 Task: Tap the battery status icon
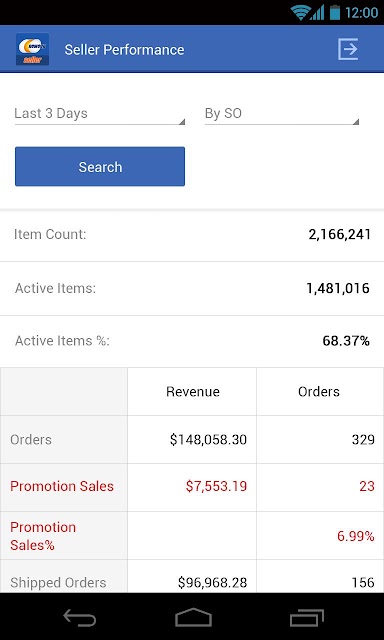click(335, 12)
